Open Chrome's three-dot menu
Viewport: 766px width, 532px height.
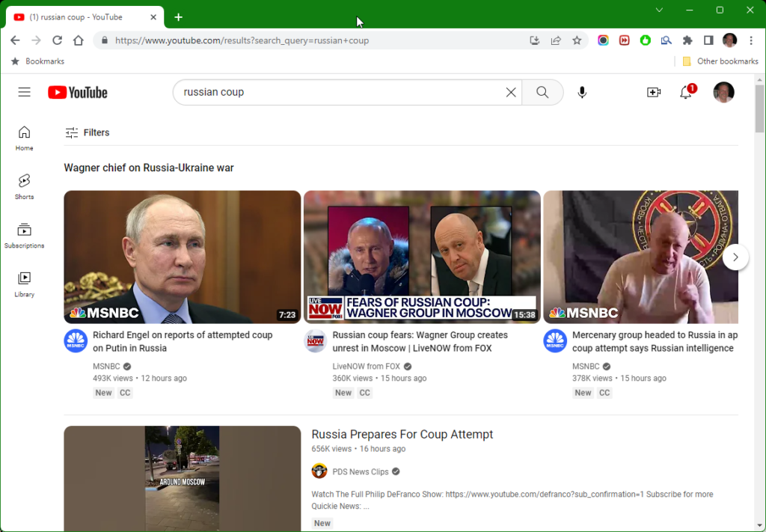[x=751, y=40]
